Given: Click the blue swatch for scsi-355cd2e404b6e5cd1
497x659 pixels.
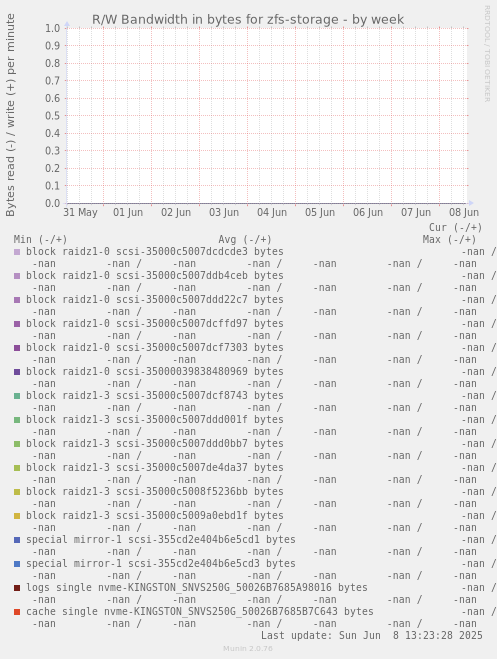Looking at the screenshot, I should click(17, 540).
